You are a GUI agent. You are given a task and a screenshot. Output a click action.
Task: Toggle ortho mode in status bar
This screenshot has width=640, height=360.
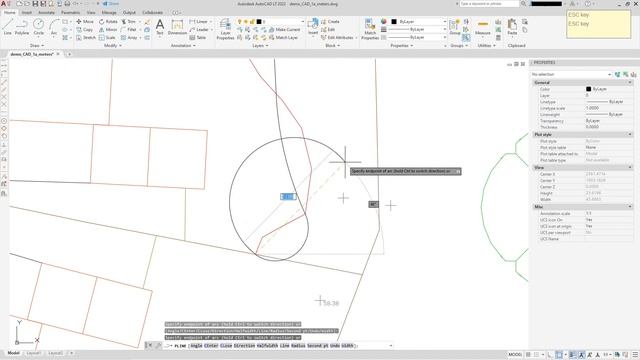[x=551, y=354]
